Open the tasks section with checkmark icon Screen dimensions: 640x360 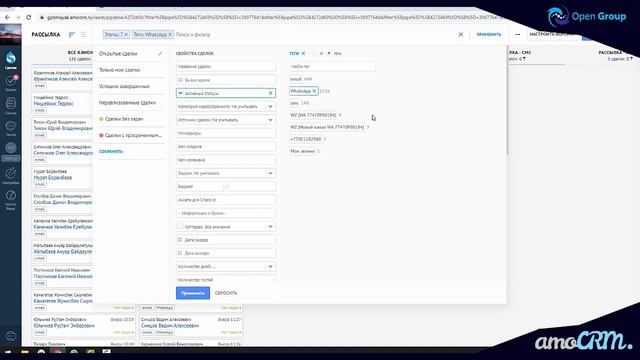[x=11, y=84]
